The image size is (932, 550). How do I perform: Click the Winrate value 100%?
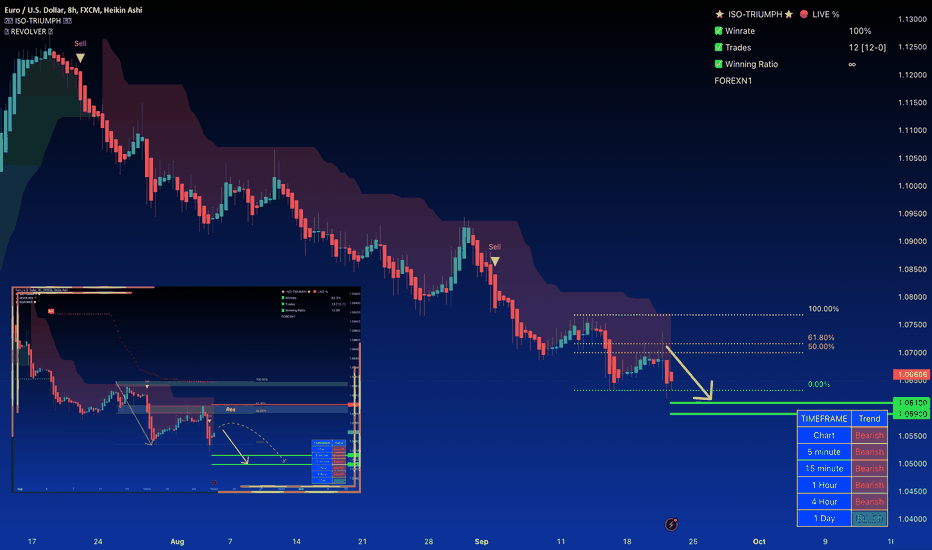(859, 31)
